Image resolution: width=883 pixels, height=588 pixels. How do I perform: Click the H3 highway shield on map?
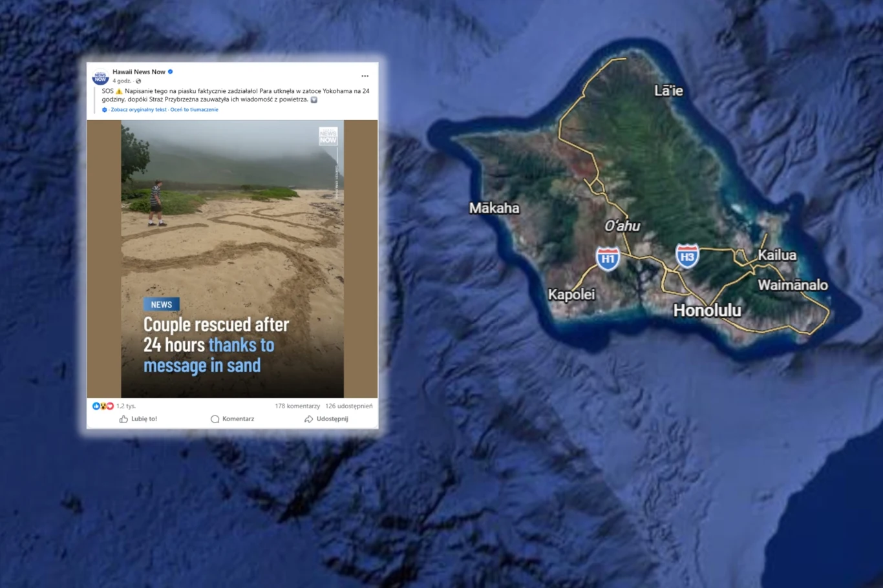pos(687,257)
